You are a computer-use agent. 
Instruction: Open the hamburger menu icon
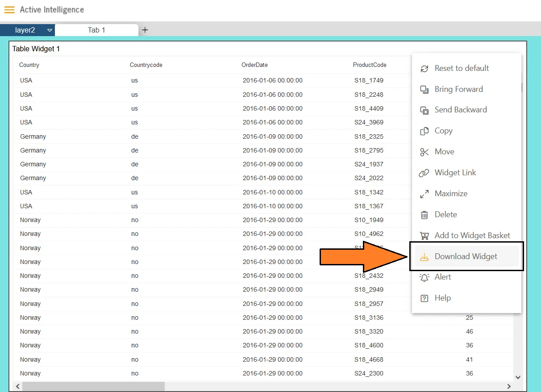click(x=9, y=10)
